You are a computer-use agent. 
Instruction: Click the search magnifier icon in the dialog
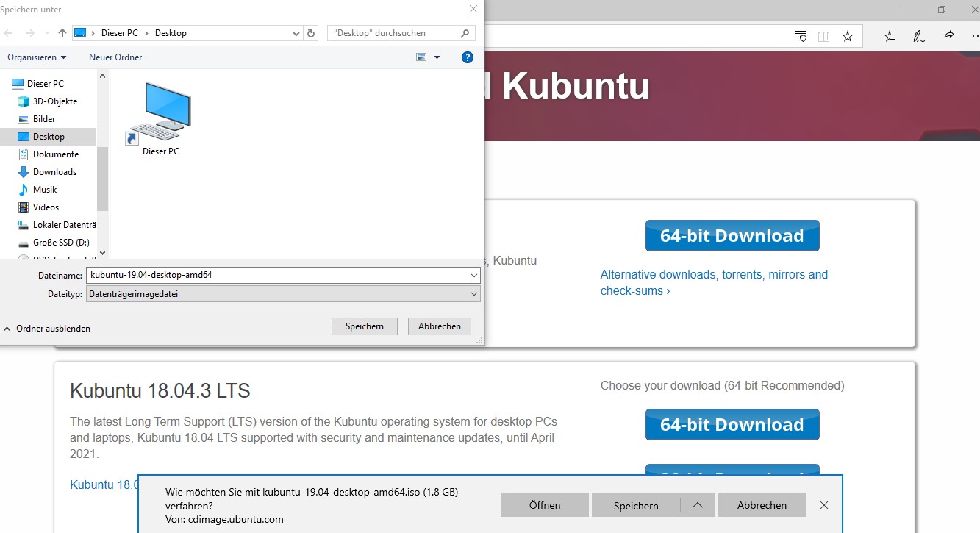point(465,33)
